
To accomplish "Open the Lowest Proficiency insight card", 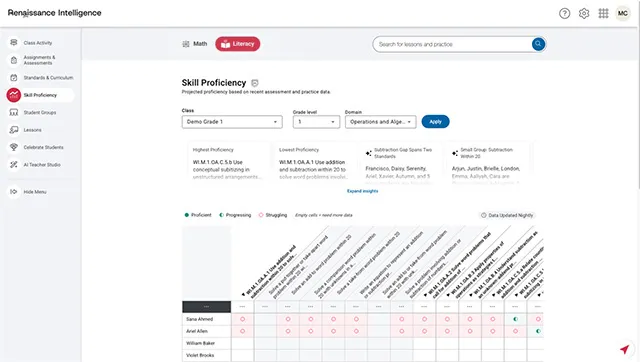I will [315, 163].
